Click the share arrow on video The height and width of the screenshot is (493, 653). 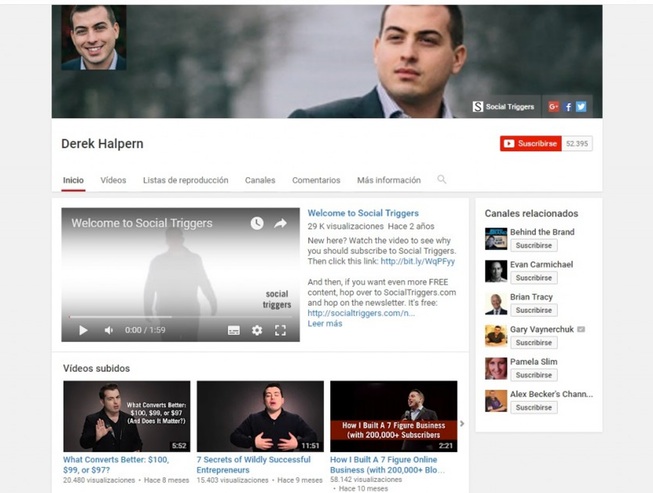pyautogui.click(x=280, y=224)
